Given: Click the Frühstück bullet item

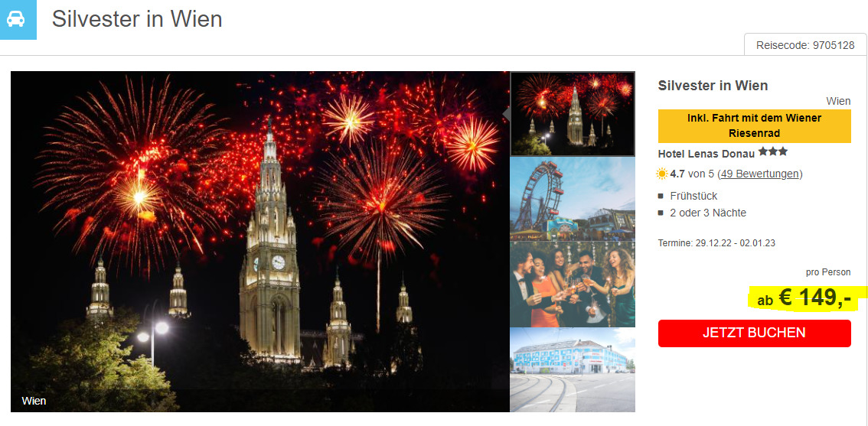Looking at the screenshot, I should pos(693,196).
